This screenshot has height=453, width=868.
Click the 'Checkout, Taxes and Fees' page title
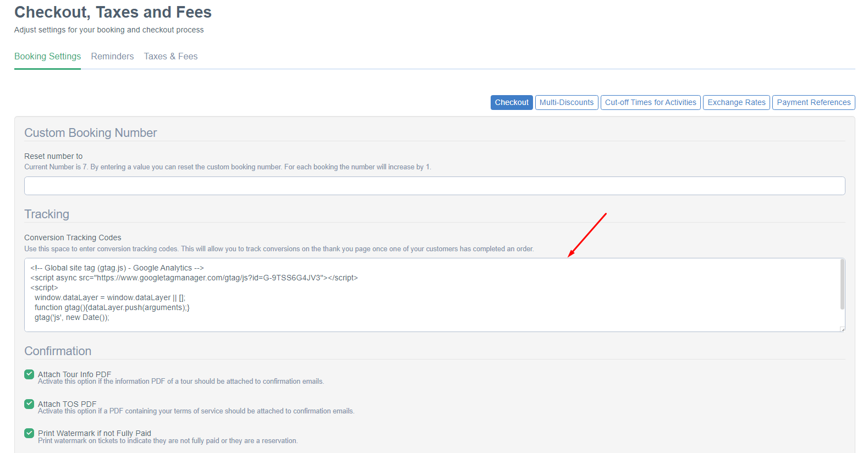(113, 12)
